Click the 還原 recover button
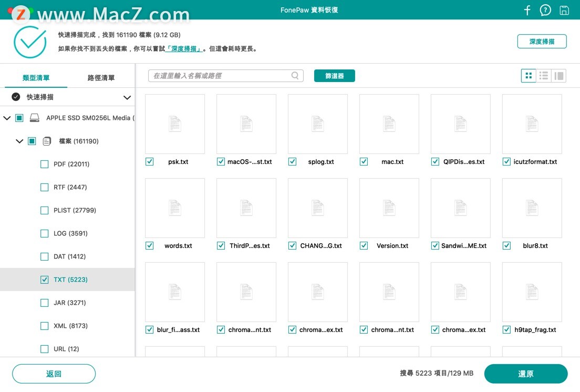 pos(525,374)
